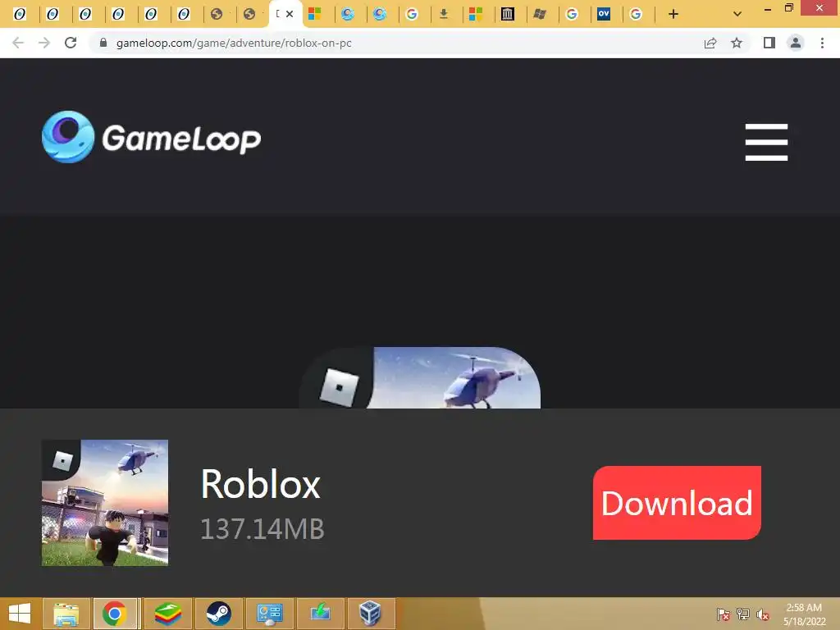840x630 pixels.
Task: Share this page using the share icon
Action: [x=710, y=43]
